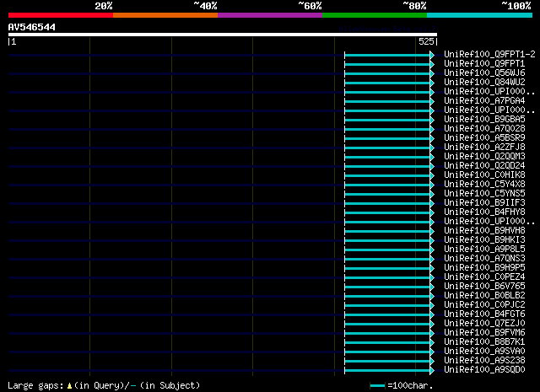
Task: Open hit UniRef100_A2ZFJ8
Action: [x=484, y=148]
